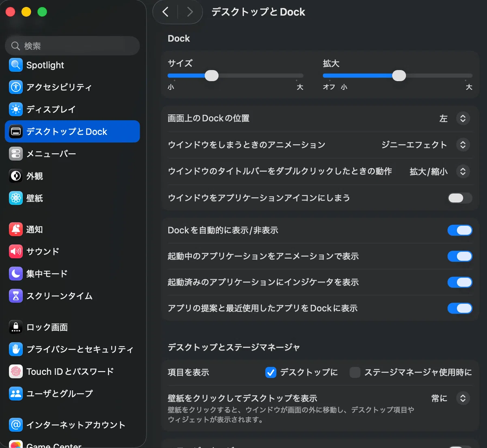Open Spotlight settings in sidebar
The height and width of the screenshot is (448, 487).
72,65
